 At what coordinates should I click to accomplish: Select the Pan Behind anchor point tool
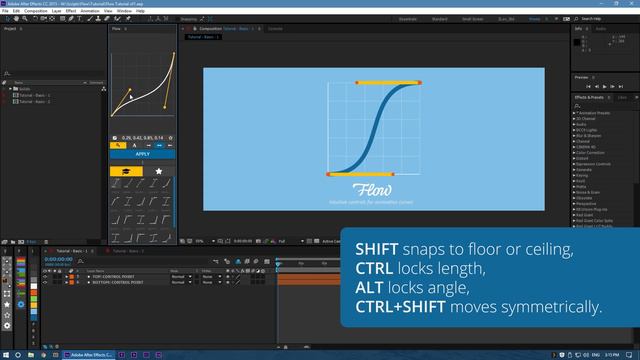(52, 19)
